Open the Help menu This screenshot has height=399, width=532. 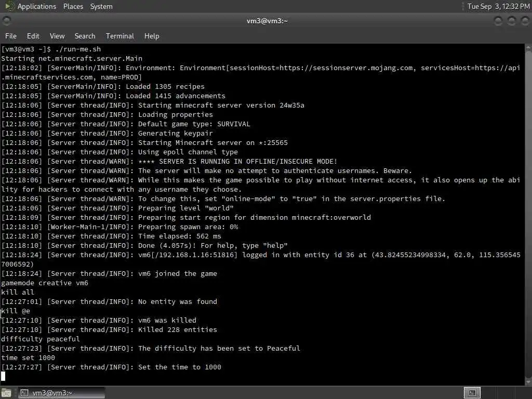tap(152, 36)
